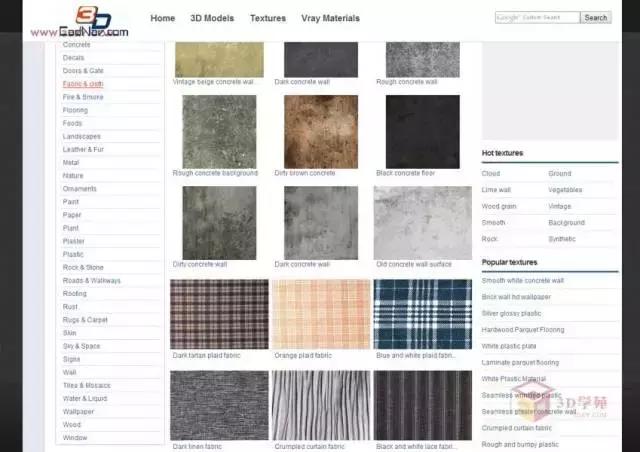Open Hardwood Parquet Flooring popular link
The height and width of the screenshot is (452, 640).
(523, 329)
